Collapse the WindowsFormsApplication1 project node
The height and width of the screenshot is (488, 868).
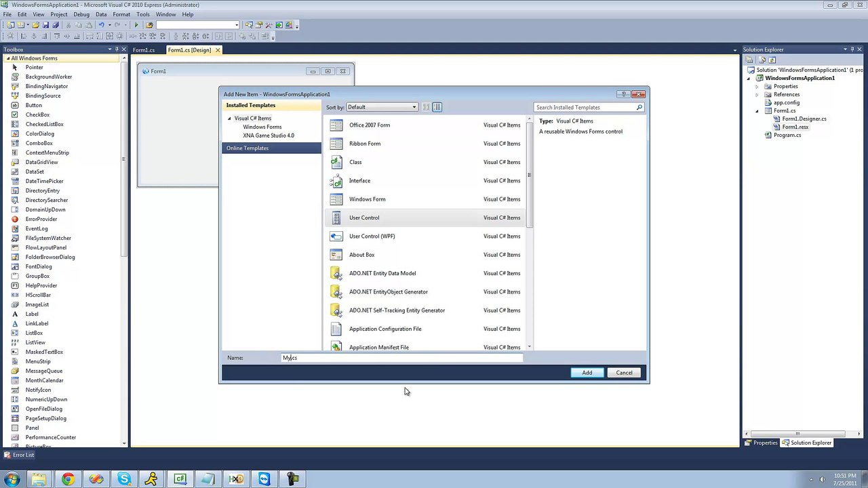749,79
